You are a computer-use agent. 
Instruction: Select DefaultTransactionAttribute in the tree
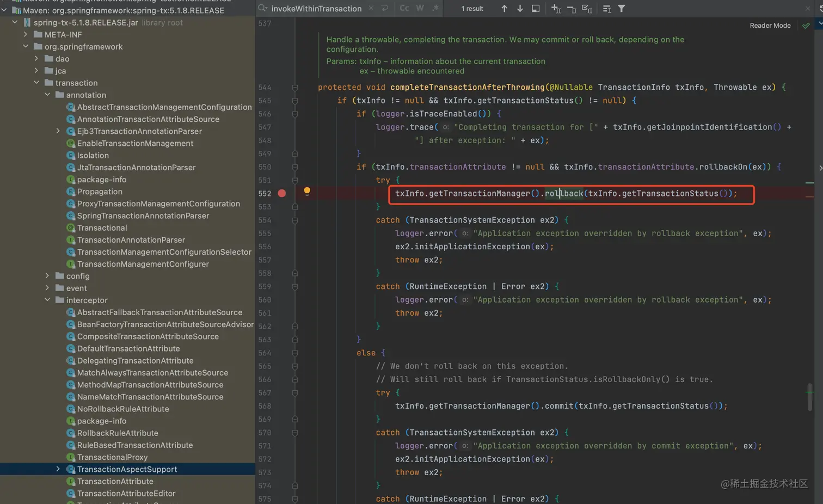click(x=128, y=349)
